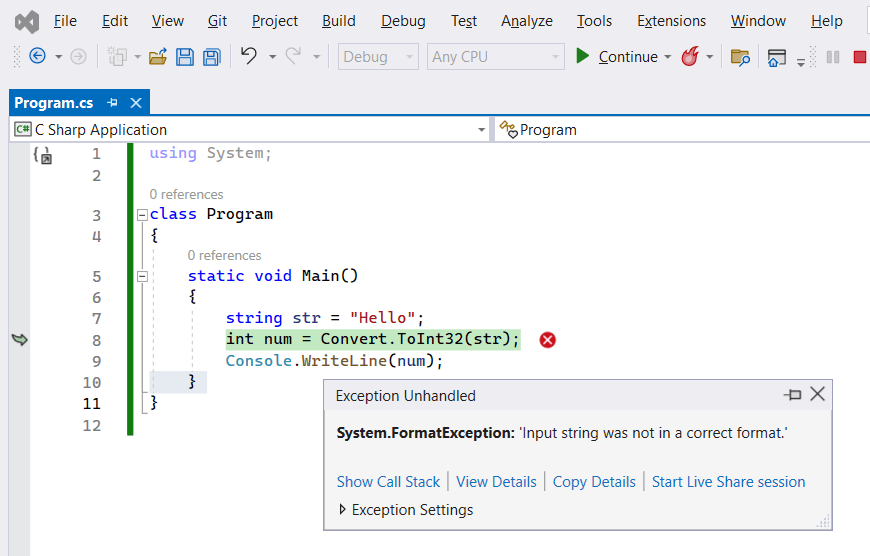Open the View menu

click(x=168, y=21)
